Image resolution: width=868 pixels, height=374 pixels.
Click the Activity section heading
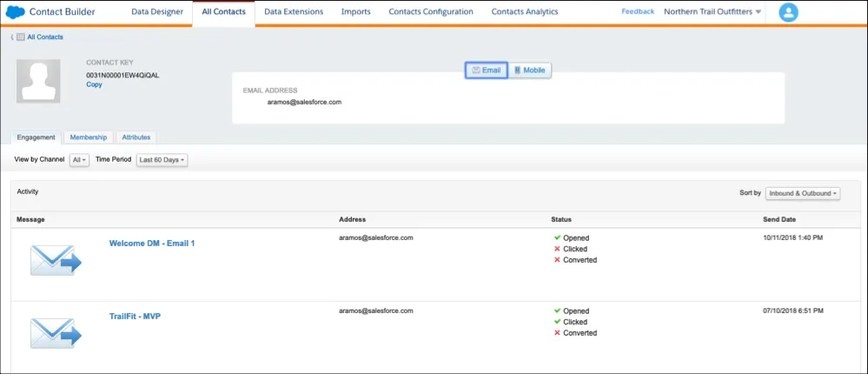pos(28,191)
